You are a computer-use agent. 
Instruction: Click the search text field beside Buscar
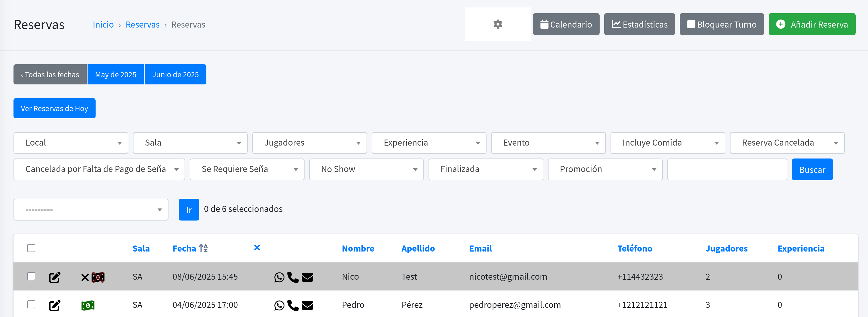click(x=726, y=169)
